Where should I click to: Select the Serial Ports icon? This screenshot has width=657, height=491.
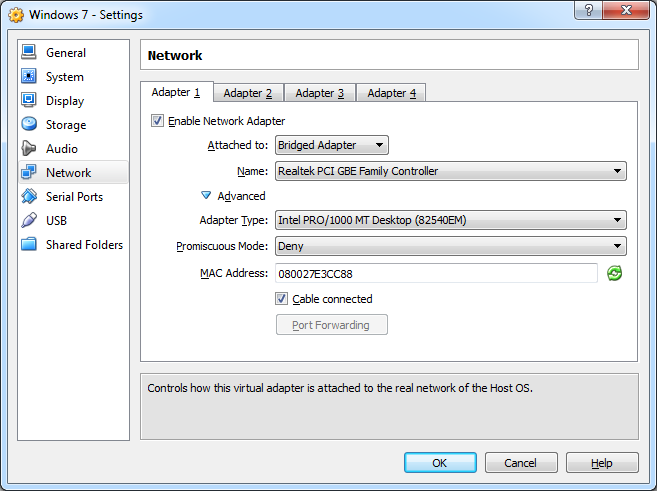click(28, 197)
